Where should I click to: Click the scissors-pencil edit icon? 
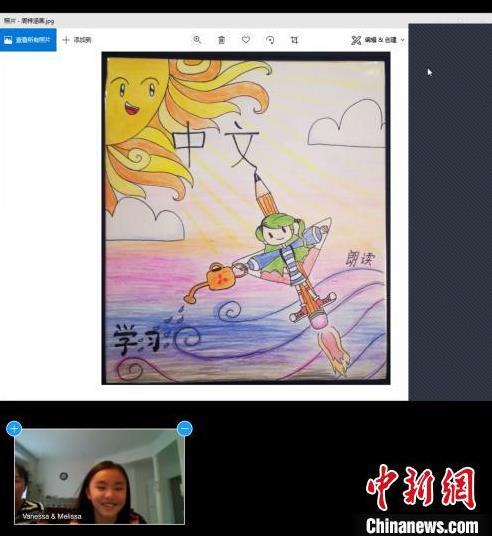click(356, 40)
